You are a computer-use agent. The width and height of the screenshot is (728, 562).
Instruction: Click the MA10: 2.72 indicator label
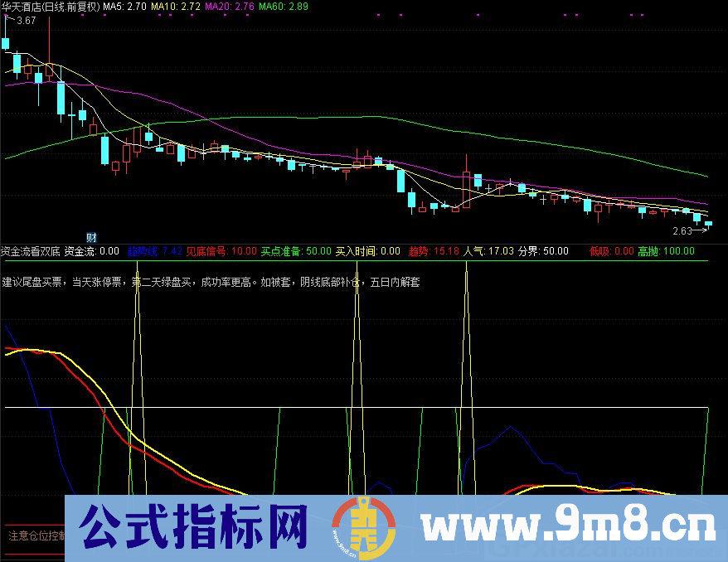[176, 7]
